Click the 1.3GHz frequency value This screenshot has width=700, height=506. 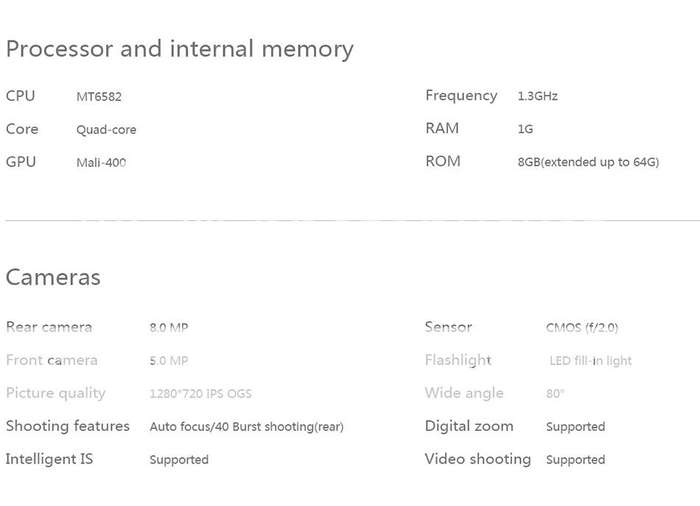[x=538, y=96]
